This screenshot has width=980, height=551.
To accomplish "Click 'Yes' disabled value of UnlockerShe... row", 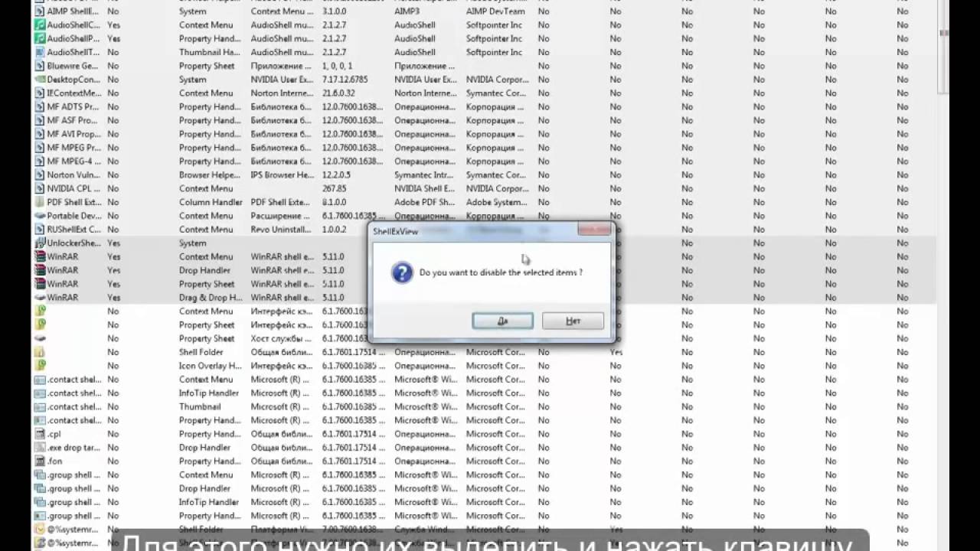I will click(x=114, y=243).
